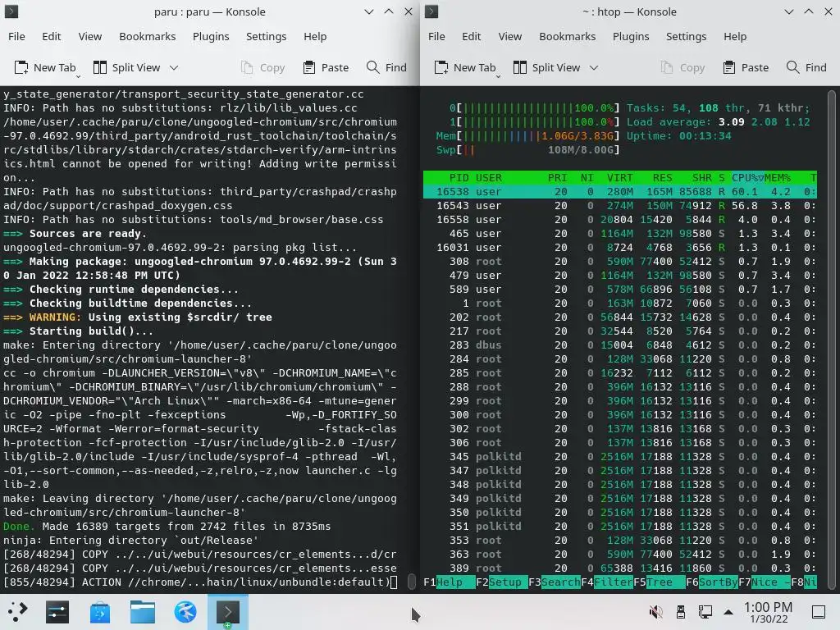The image size is (840, 630).
Task: Select htop polkitd row PID 345
Action: click(620, 456)
